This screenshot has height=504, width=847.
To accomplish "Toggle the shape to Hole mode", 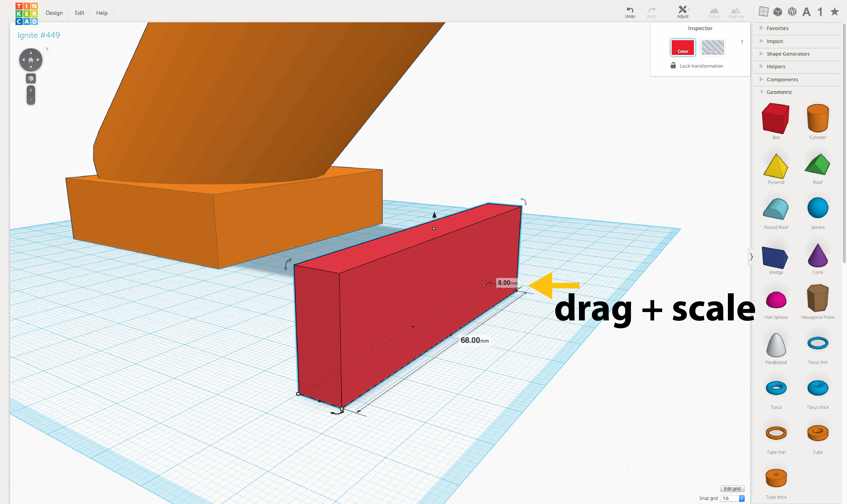I will 713,48.
